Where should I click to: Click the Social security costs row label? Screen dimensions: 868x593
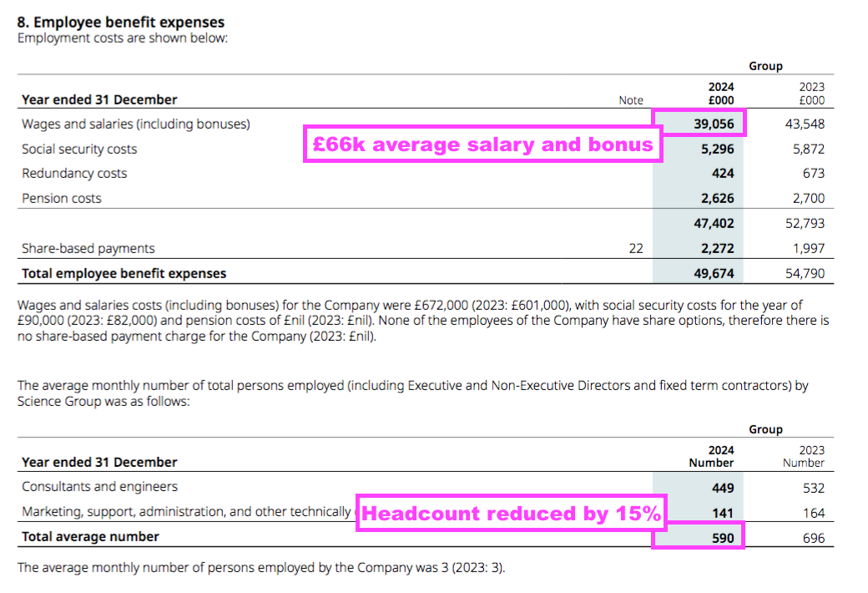point(79,149)
